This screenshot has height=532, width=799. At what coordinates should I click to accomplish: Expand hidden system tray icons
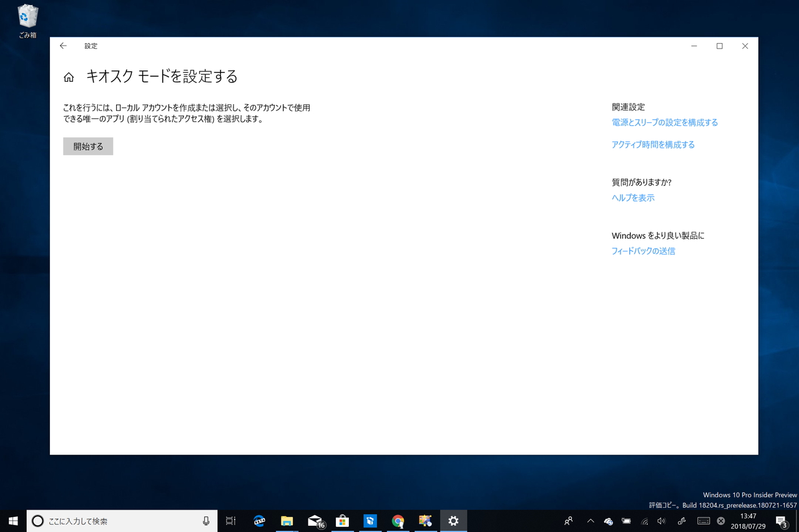(590, 521)
